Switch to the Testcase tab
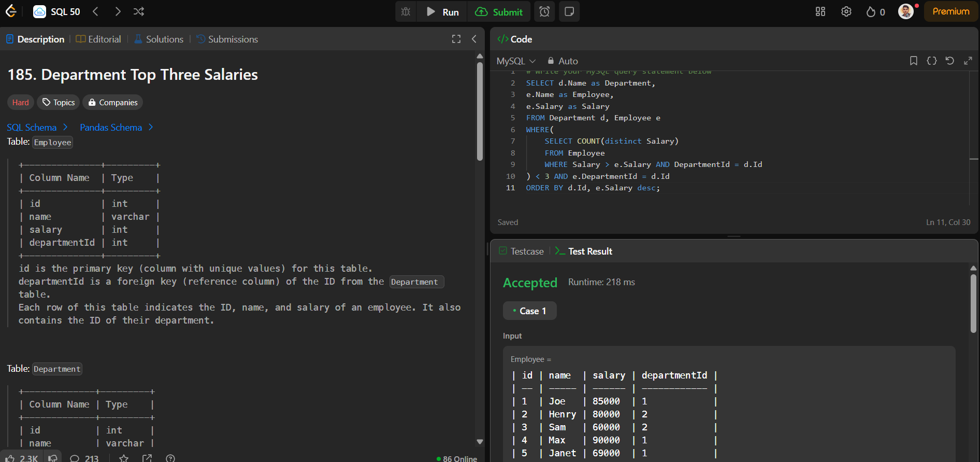Screen dimensions: 980x462 click(522, 251)
